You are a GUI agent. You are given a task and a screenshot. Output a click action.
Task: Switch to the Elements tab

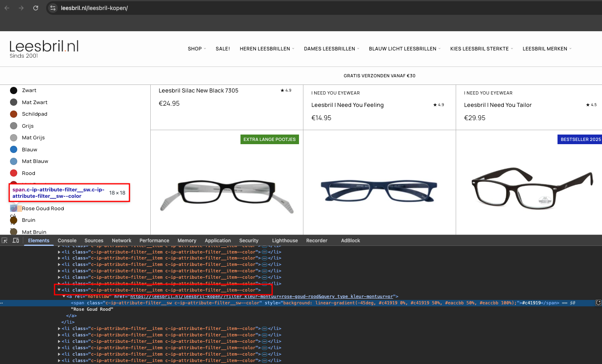(x=39, y=241)
